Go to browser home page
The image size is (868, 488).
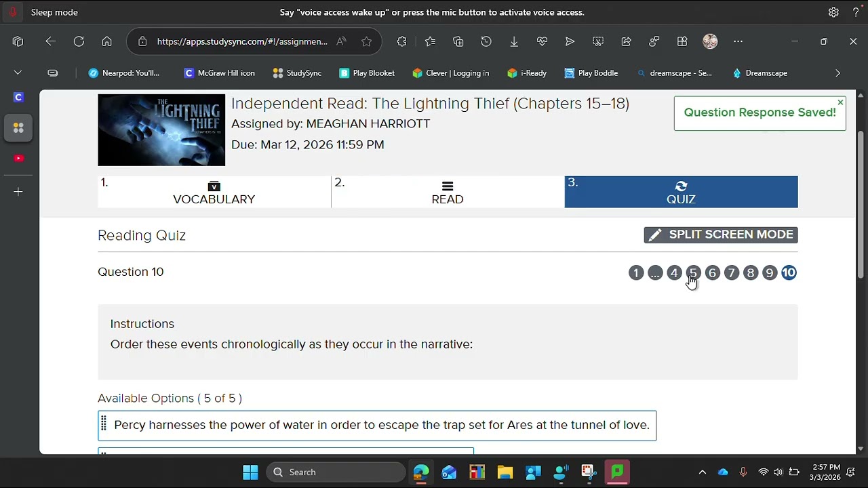106,41
